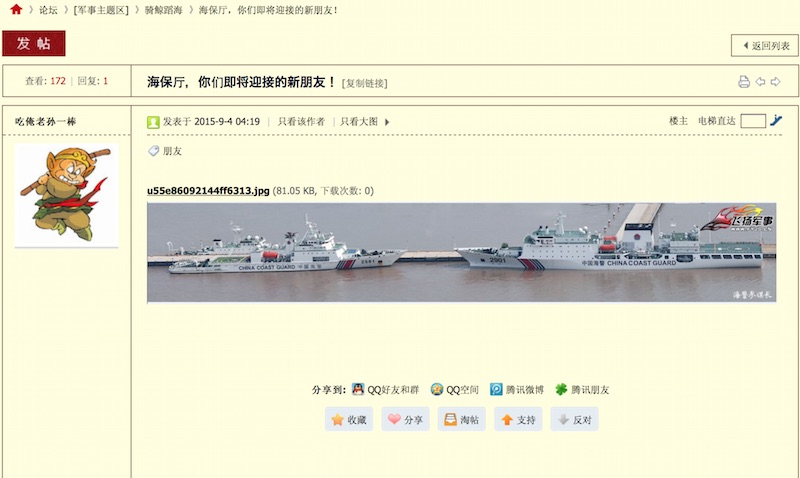Open the 发帖 new post button
800x478 pixels.
[34, 43]
